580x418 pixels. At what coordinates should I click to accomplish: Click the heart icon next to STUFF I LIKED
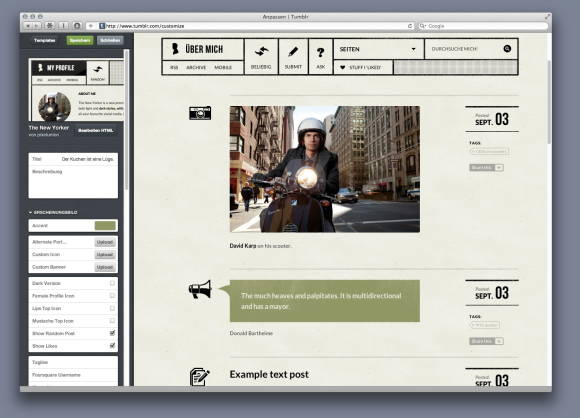pyautogui.click(x=343, y=67)
